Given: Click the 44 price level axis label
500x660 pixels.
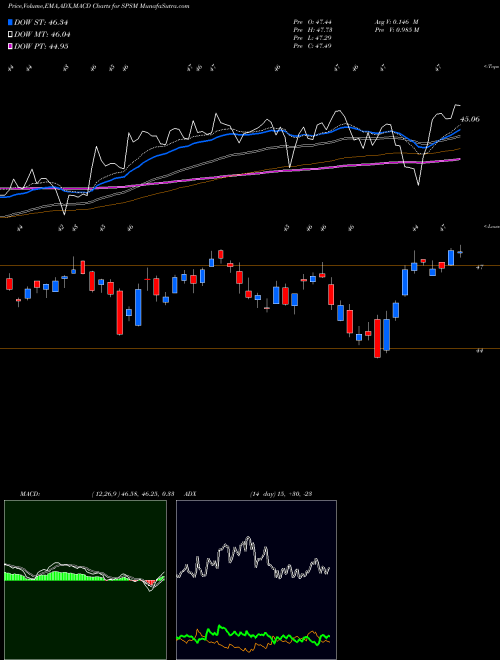Looking at the screenshot, I should click(479, 350).
